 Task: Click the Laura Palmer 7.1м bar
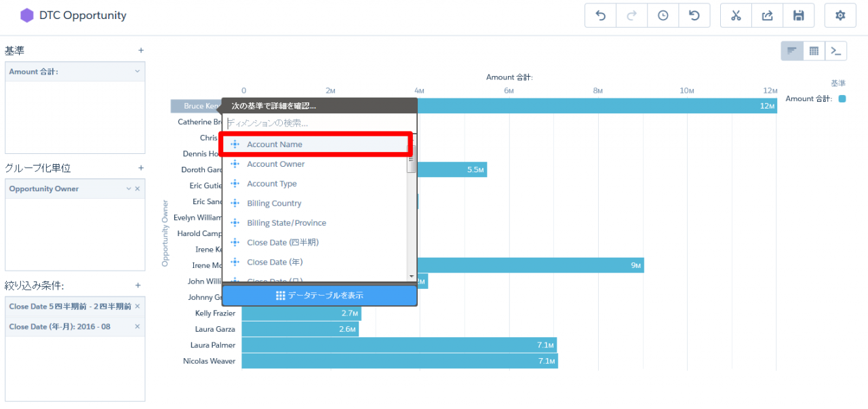point(399,345)
